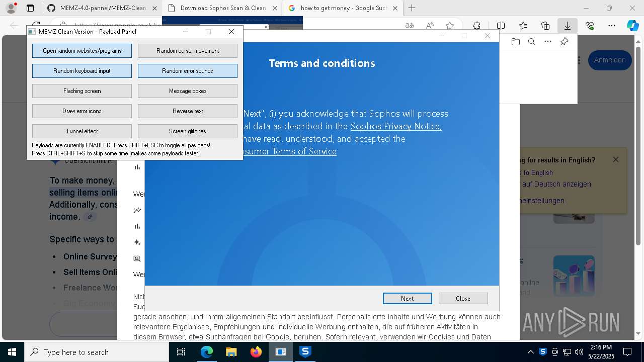Dismiss the results-in-English popup
This screenshot has width=644, height=362.
coord(616,159)
